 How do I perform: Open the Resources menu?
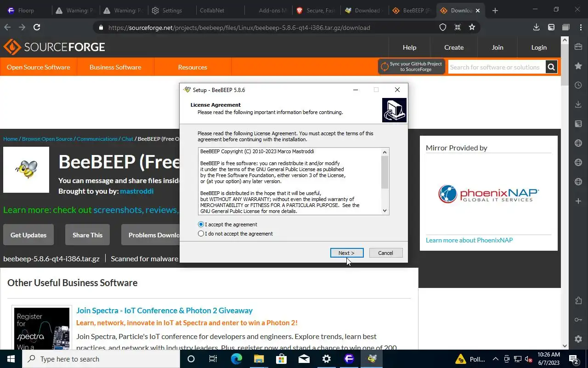[192, 67]
